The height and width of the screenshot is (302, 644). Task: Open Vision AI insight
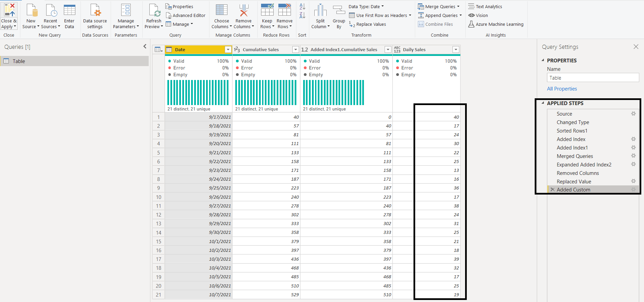click(x=478, y=15)
